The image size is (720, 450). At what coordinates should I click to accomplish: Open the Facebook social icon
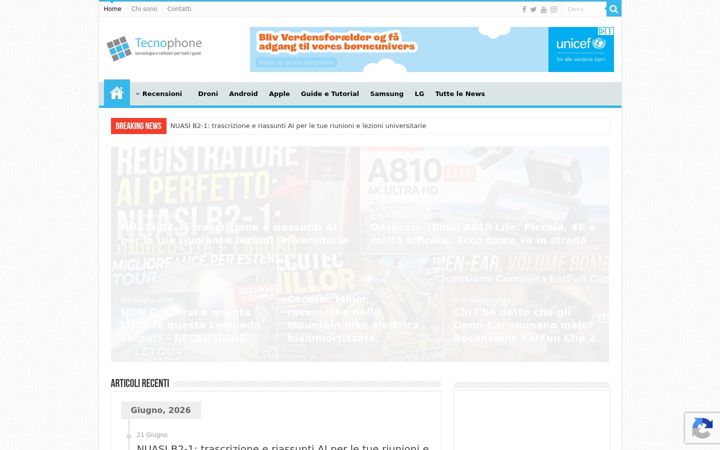524,9
